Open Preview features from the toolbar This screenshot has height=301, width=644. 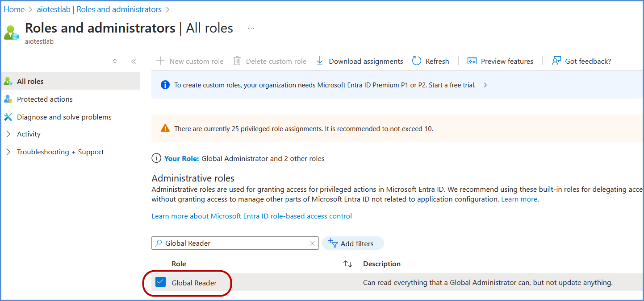point(500,61)
